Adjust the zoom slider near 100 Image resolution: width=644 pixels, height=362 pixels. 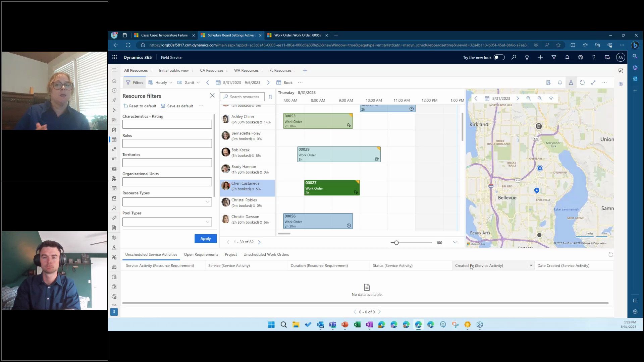point(397,242)
